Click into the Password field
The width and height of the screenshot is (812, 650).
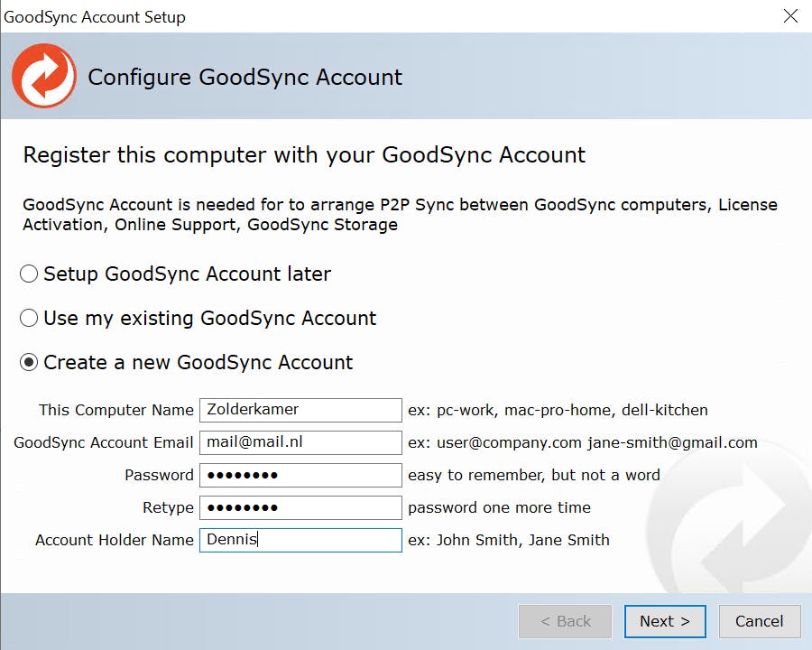tap(300, 475)
